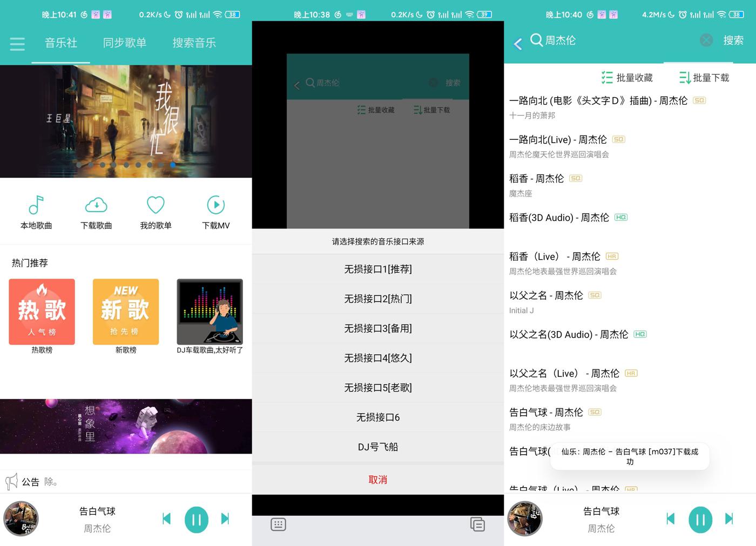Switch to the 同步歌单 tab
Image resolution: width=756 pixels, height=546 pixels.
(x=125, y=43)
